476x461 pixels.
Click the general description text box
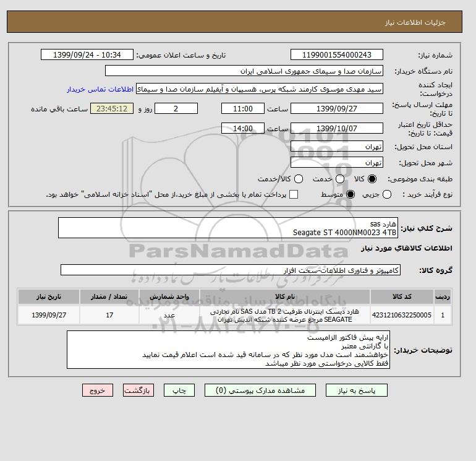228,228
